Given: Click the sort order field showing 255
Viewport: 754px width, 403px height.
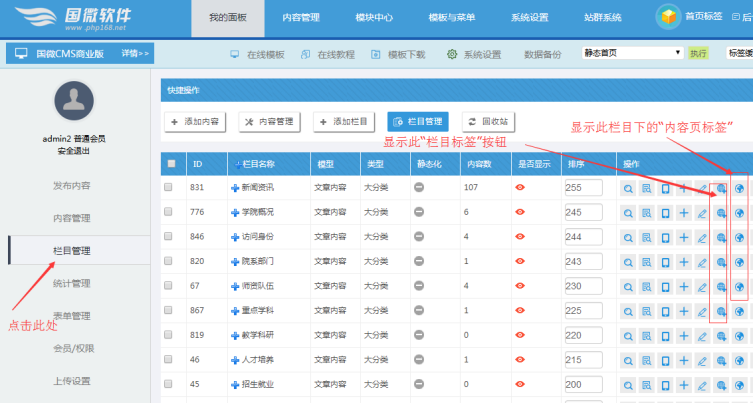Looking at the screenshot, I should coord(583,187).
